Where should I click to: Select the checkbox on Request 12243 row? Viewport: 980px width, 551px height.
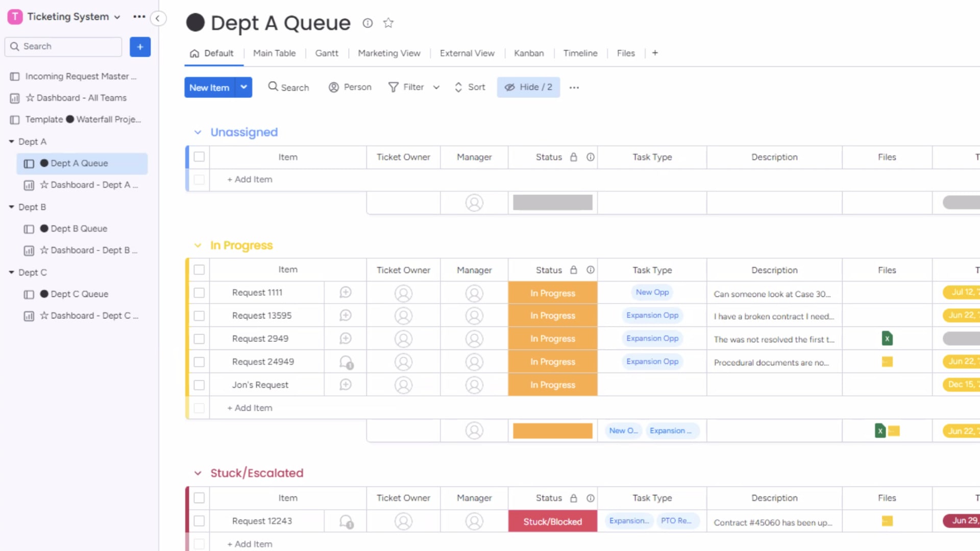199,521
